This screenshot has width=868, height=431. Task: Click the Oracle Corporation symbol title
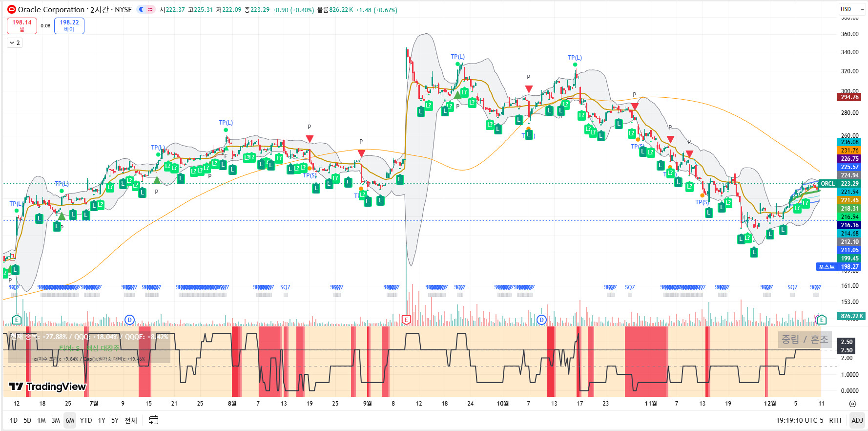tap(51, 10)
